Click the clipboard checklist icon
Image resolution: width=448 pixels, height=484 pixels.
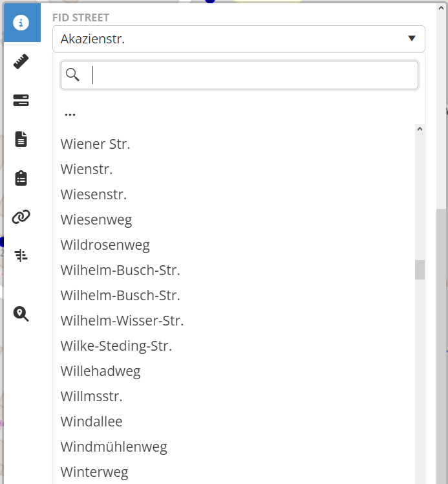pos(21,178)
